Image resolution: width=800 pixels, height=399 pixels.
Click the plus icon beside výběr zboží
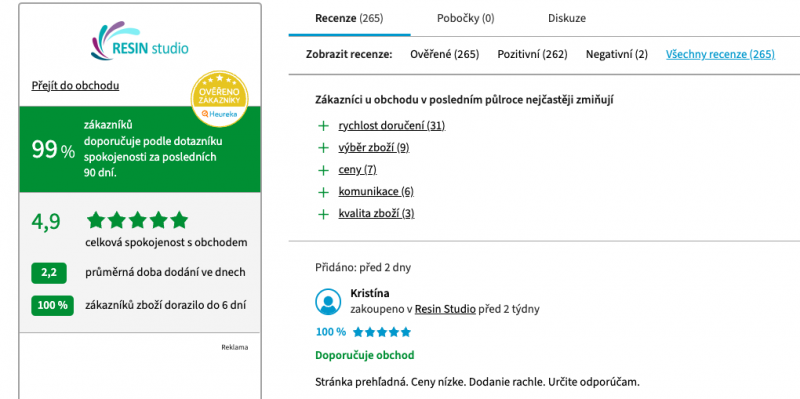(323, 148)
